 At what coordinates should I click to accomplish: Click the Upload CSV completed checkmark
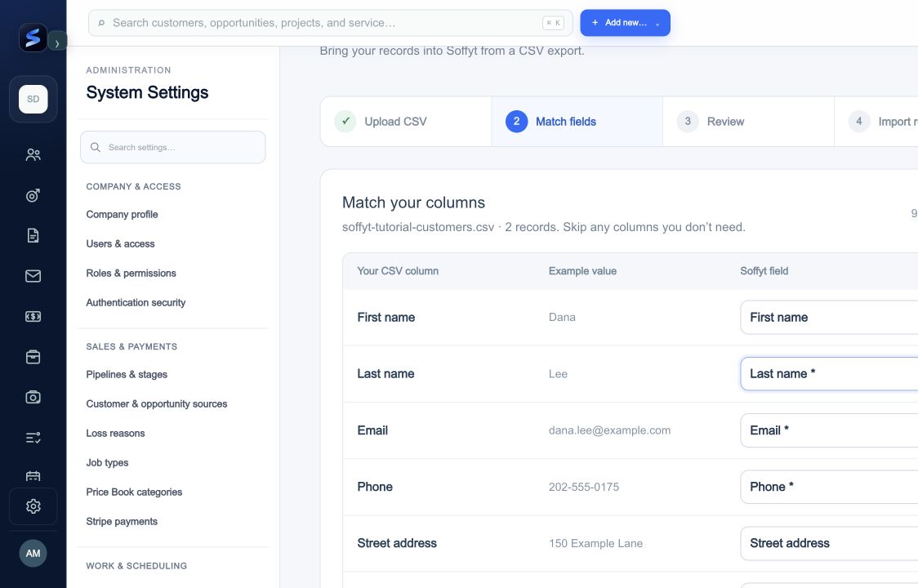[345, 121]
